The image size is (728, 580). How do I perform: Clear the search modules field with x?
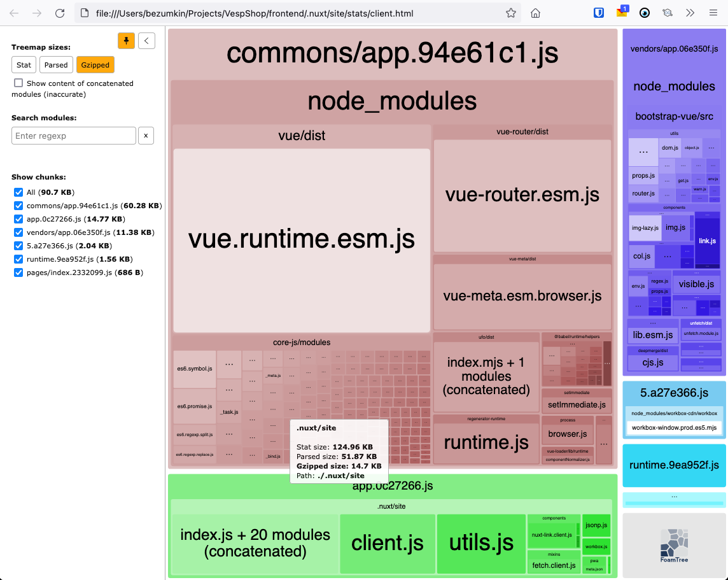tap(146, 136)
